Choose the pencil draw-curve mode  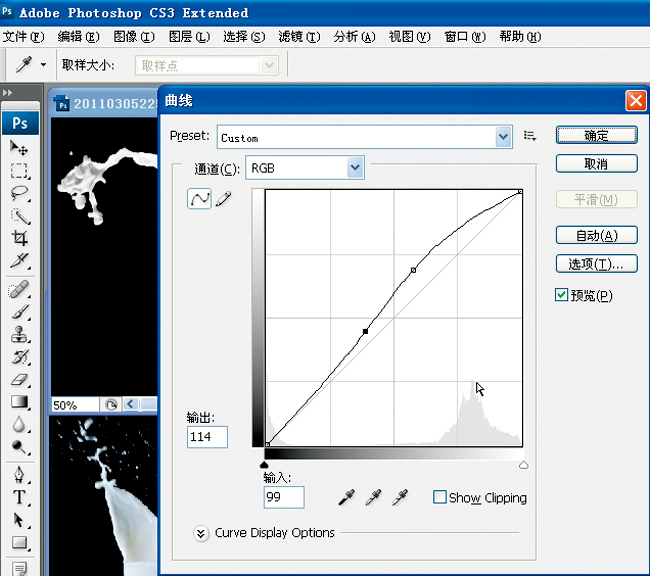(224, 199)
